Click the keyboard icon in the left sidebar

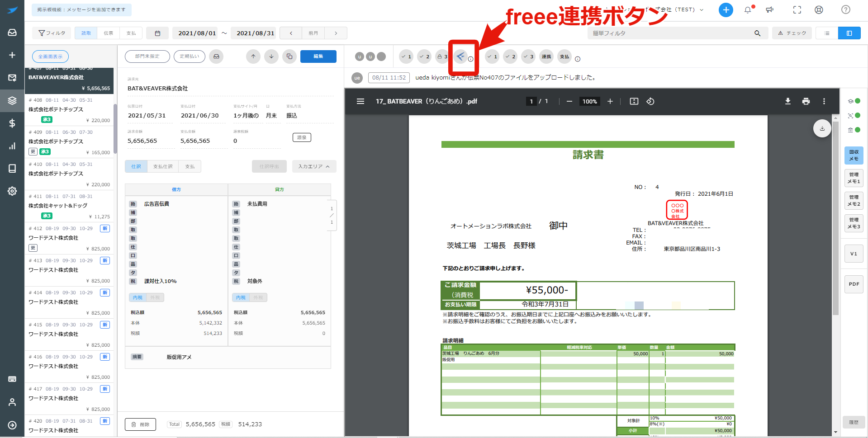pyautogui.click(x=12, y=379)
